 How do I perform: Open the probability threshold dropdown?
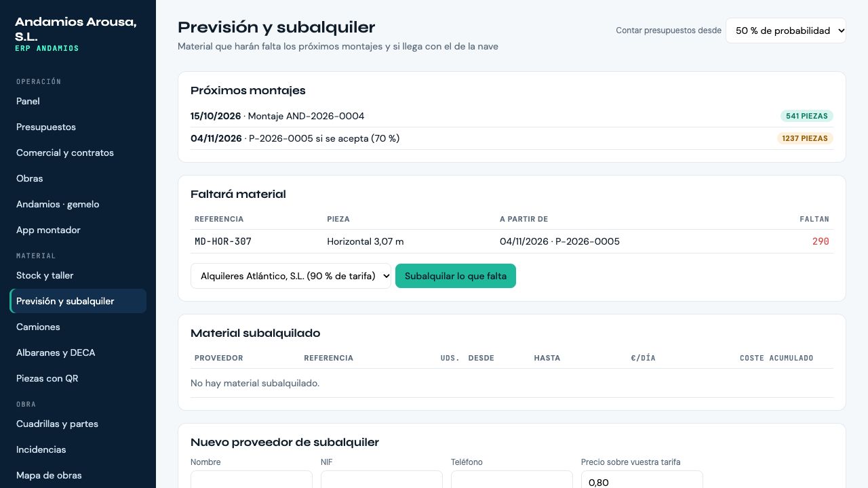click(786, 30)
